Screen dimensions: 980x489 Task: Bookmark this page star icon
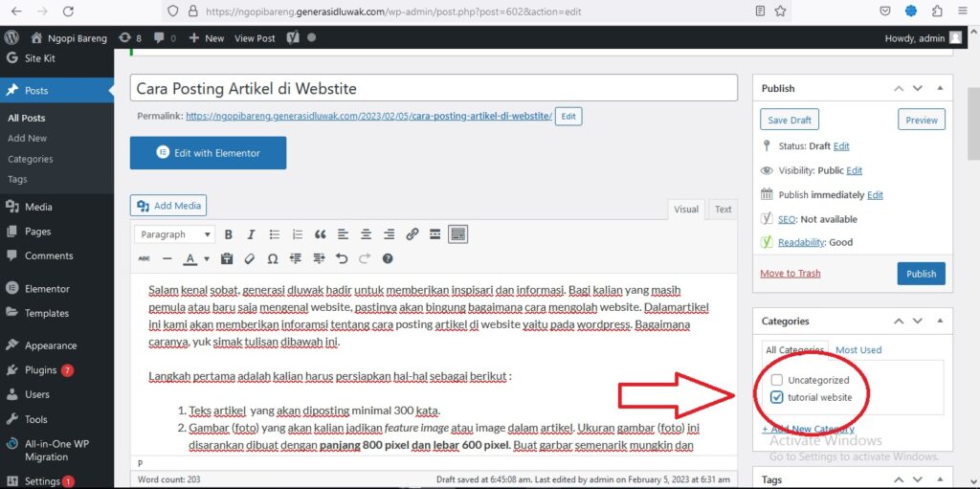[x=780, y=11]
